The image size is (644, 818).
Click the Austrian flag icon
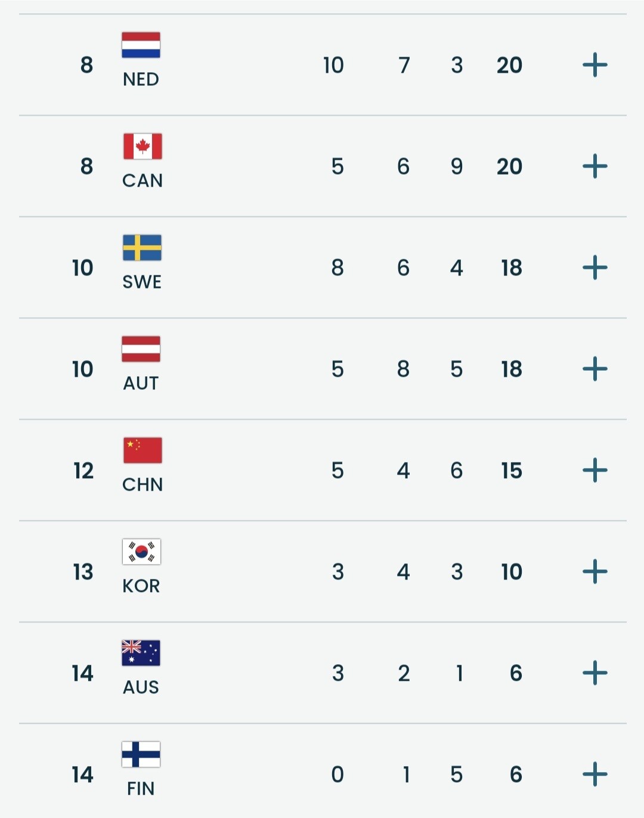click(x=141, y=349)
